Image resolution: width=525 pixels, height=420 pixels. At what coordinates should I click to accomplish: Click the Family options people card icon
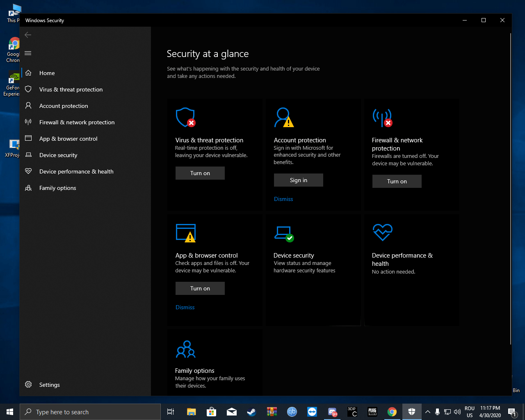[185, 349]
